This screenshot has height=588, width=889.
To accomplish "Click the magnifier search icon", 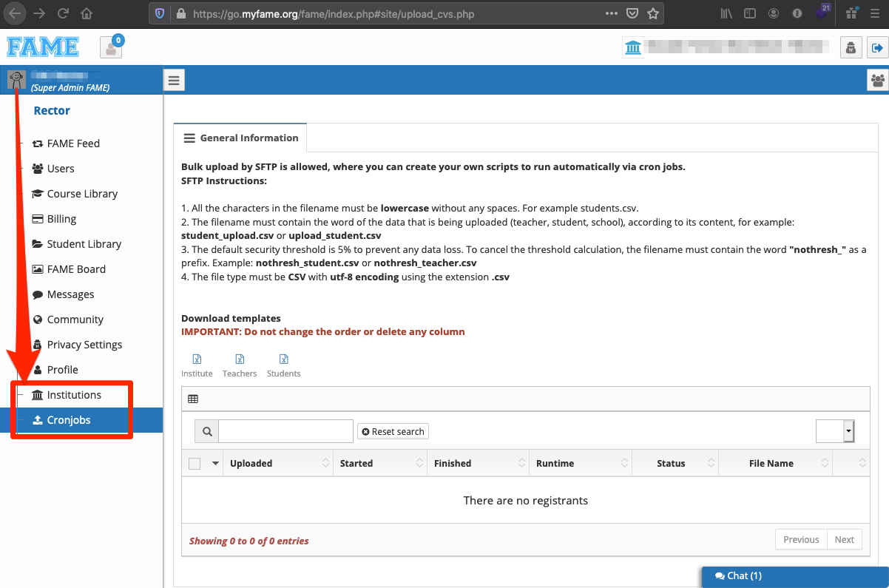I will click(x=207, y=431).
